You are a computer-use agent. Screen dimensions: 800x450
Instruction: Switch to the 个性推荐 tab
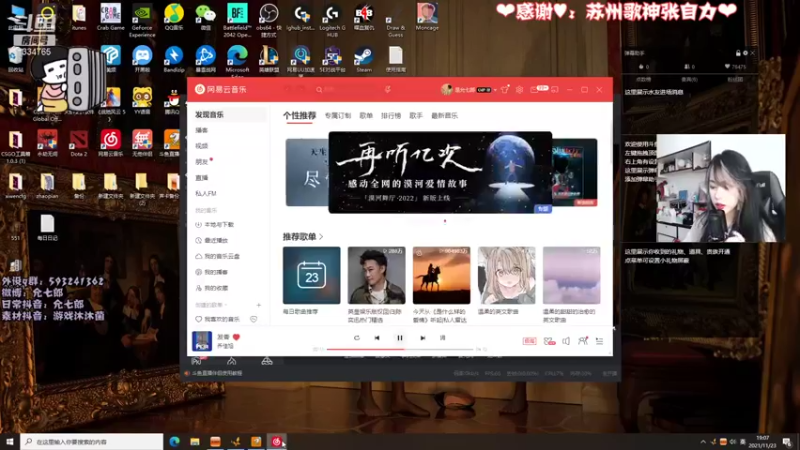(x=299, y=116)
